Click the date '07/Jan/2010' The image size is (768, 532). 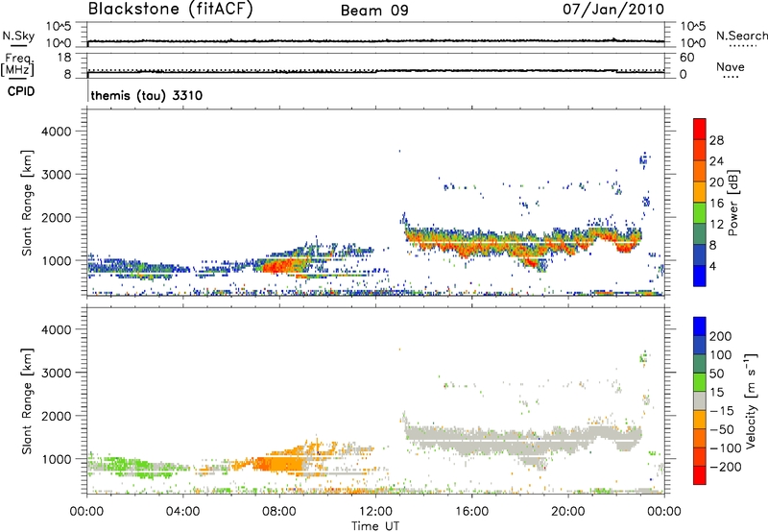point(613,9)
